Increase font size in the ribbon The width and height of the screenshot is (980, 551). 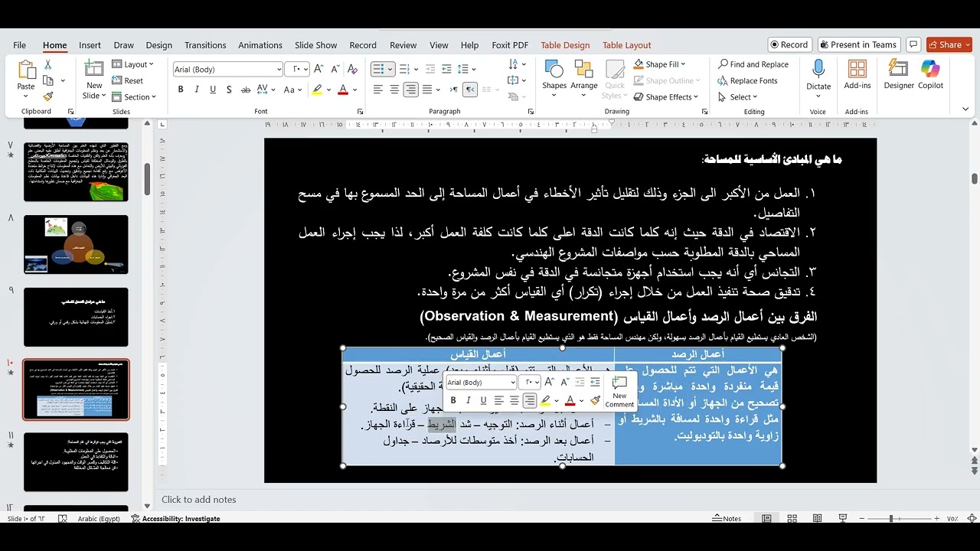318,69
